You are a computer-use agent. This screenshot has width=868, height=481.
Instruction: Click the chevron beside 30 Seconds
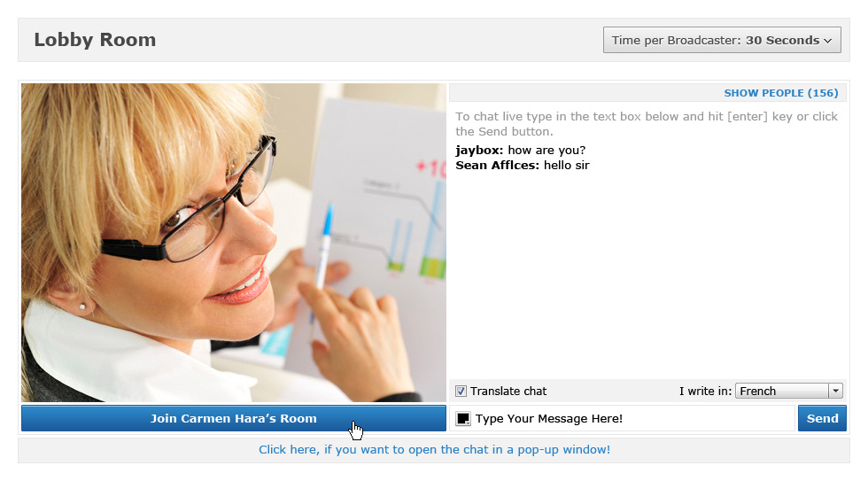[x=827, y=41]
